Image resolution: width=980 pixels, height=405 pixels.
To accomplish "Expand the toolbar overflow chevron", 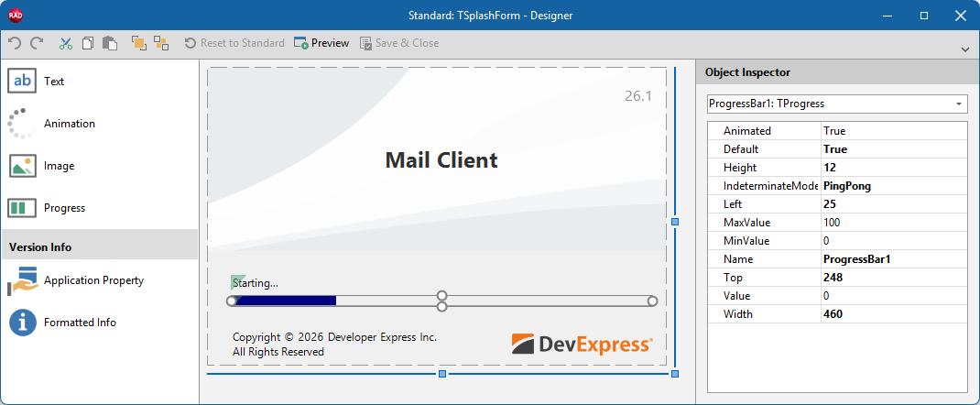I will point(965,49).
